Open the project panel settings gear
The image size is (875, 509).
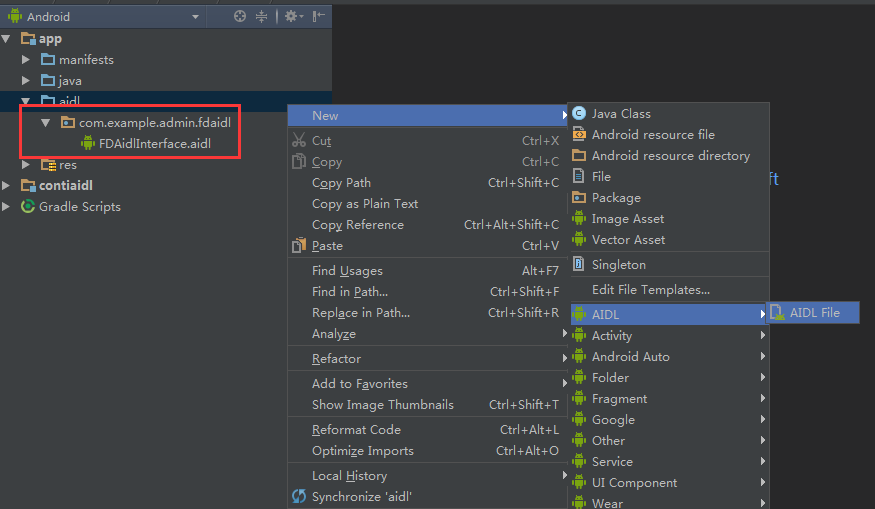tap(294, 16)
